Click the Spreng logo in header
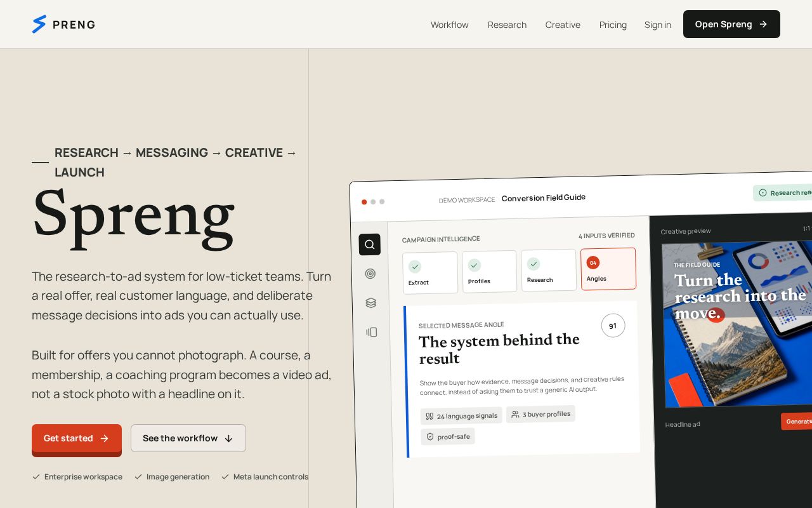This screenshot has height=508, width=812. coord(63,24)
